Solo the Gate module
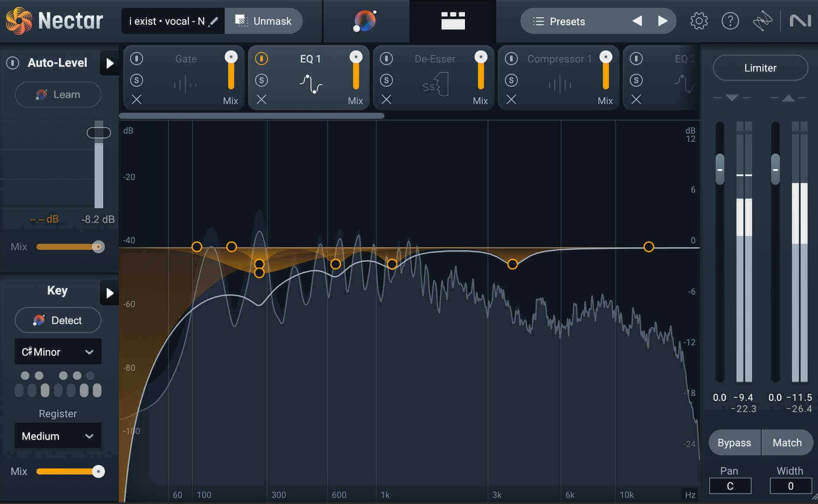Screen dimensions: 818x504 coord(137,80)
